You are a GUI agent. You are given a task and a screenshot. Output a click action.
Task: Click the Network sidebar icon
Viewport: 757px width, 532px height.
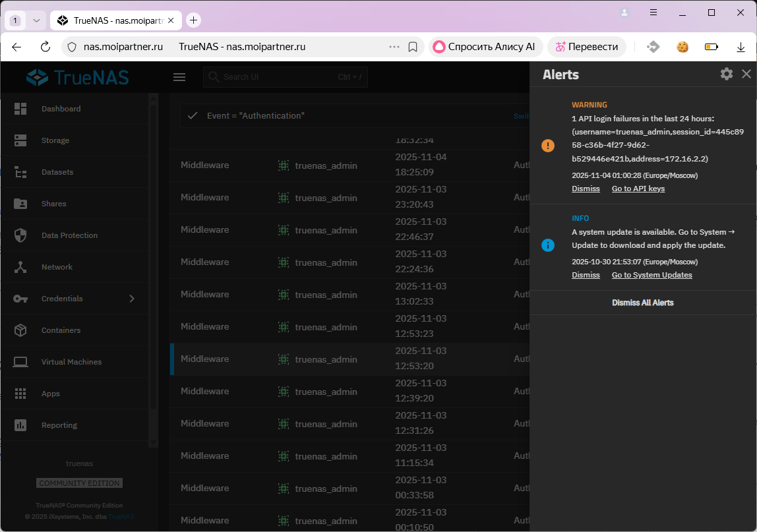tap(20, 267)
